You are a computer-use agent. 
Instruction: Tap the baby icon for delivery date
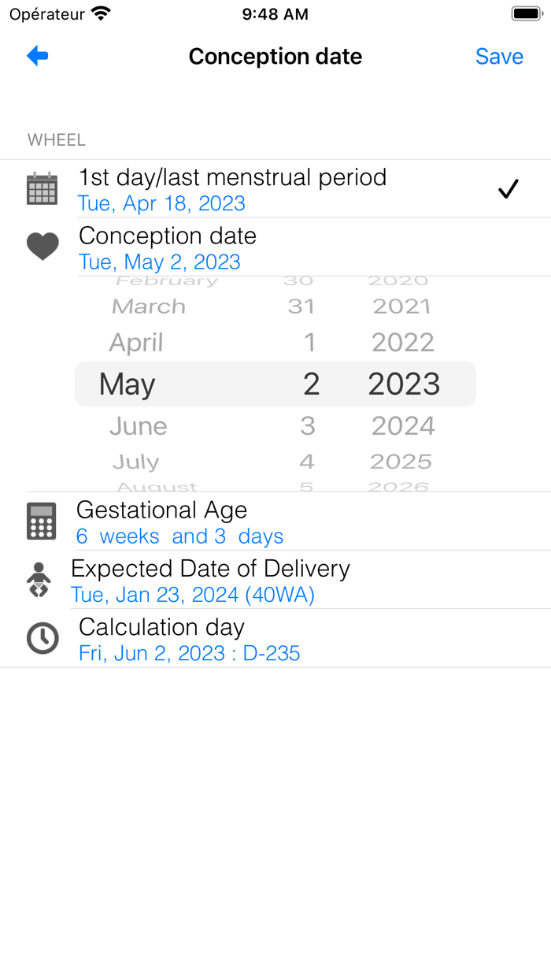39,580
